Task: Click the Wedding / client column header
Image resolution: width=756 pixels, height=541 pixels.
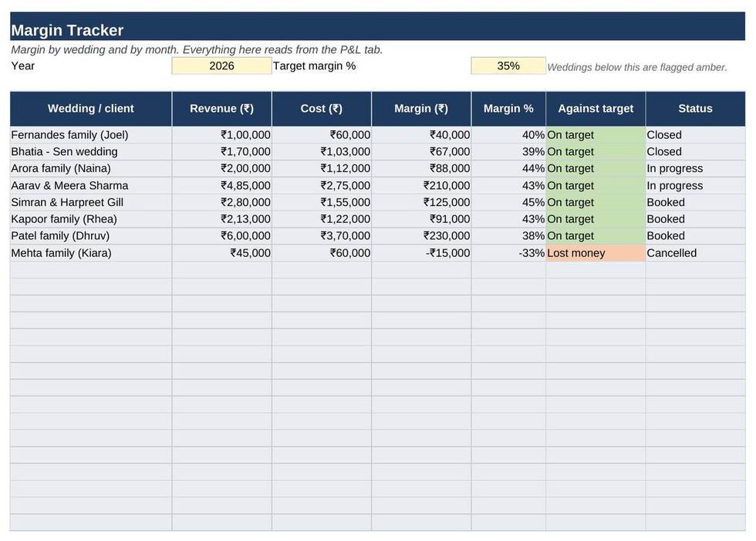Action: click(x=91, y=109)
